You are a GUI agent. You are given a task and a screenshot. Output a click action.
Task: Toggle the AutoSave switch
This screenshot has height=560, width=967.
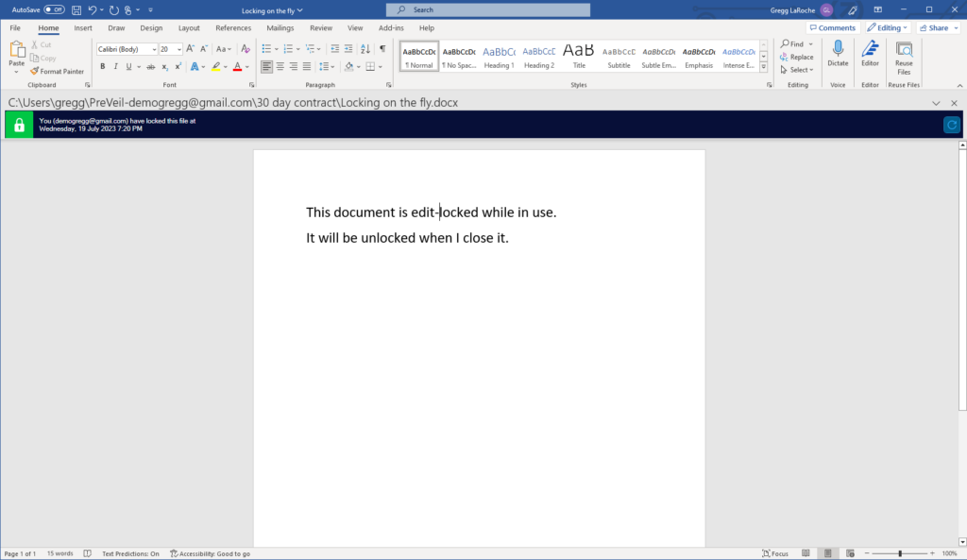tap(54, 9)
